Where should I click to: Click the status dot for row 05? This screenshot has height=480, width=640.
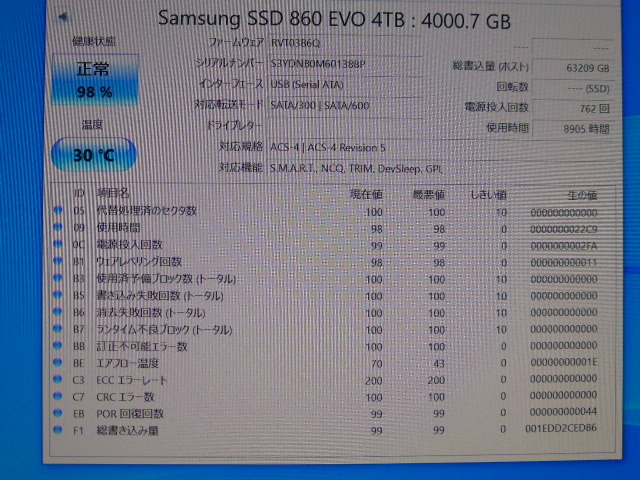click(x=58, y=210)
